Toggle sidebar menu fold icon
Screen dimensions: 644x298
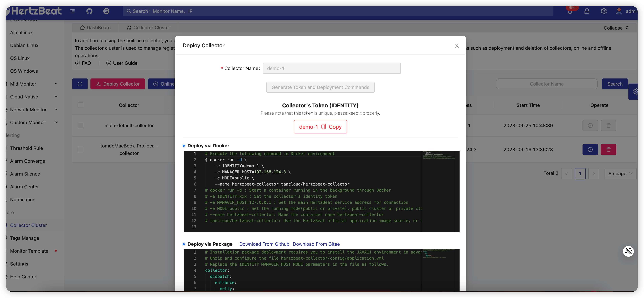pos(72,11)
